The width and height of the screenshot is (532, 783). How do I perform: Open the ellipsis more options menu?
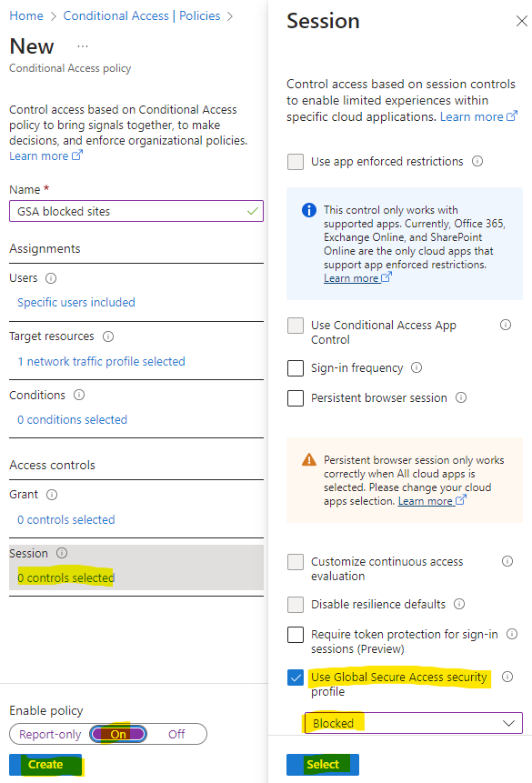[x=83, y=46]
